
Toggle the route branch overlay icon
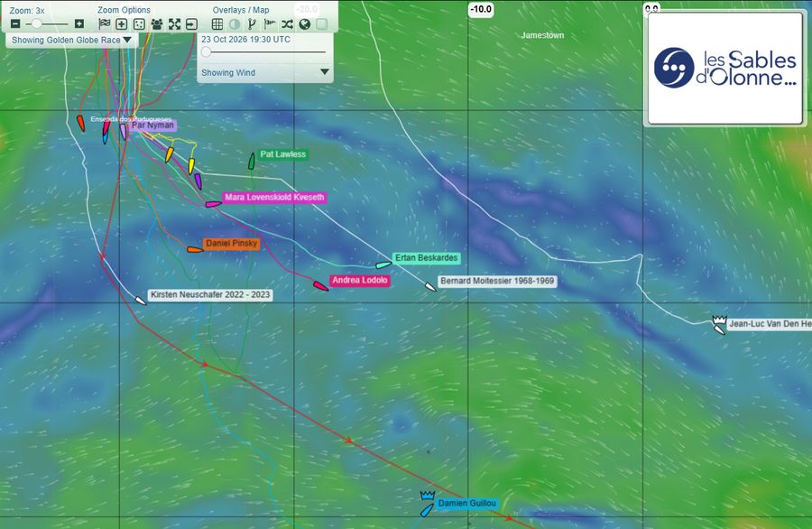(x=253, y=23)
